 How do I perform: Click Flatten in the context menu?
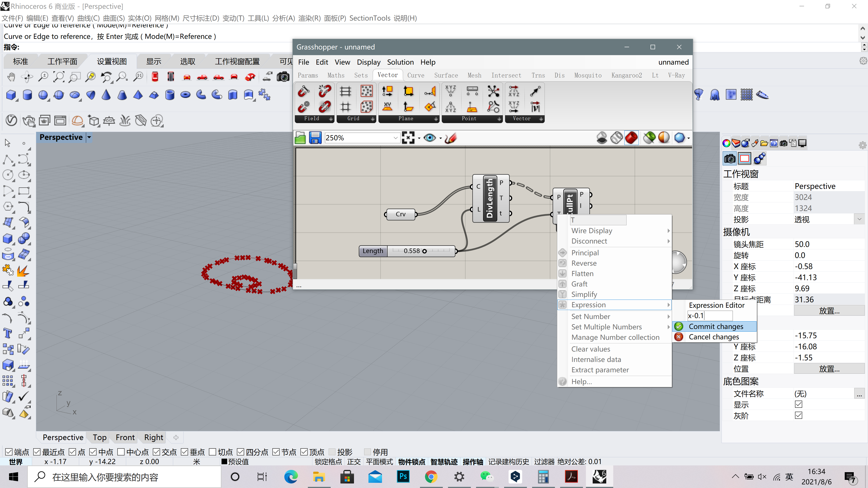(x=615, y=273)
